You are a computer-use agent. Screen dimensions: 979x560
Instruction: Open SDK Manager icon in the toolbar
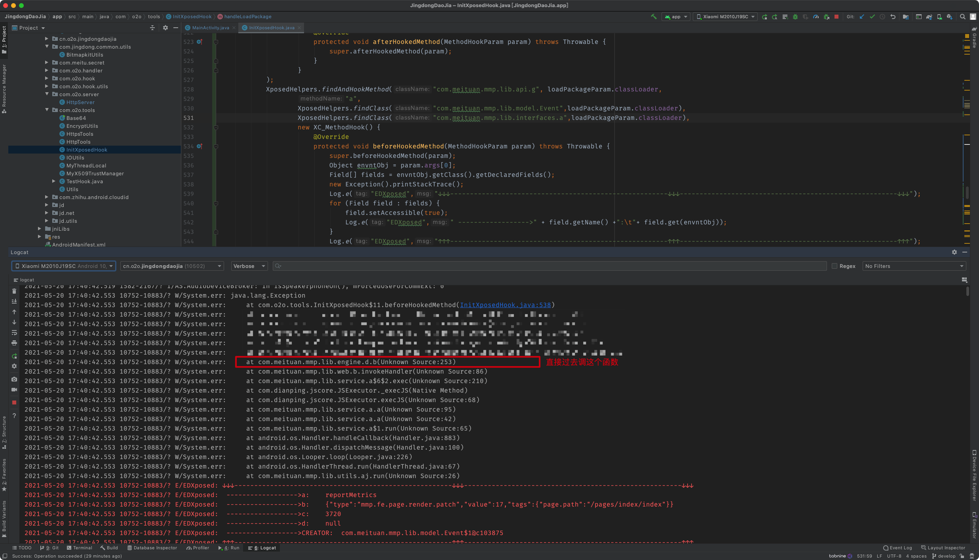(950, 17)
